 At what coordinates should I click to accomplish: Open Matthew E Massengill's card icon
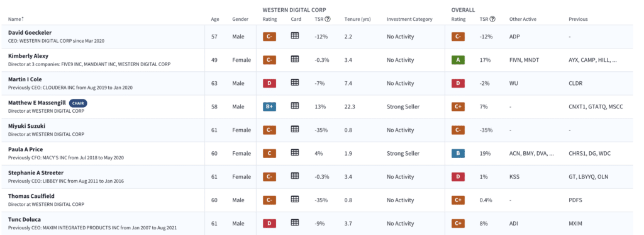[x=294, y=106]
